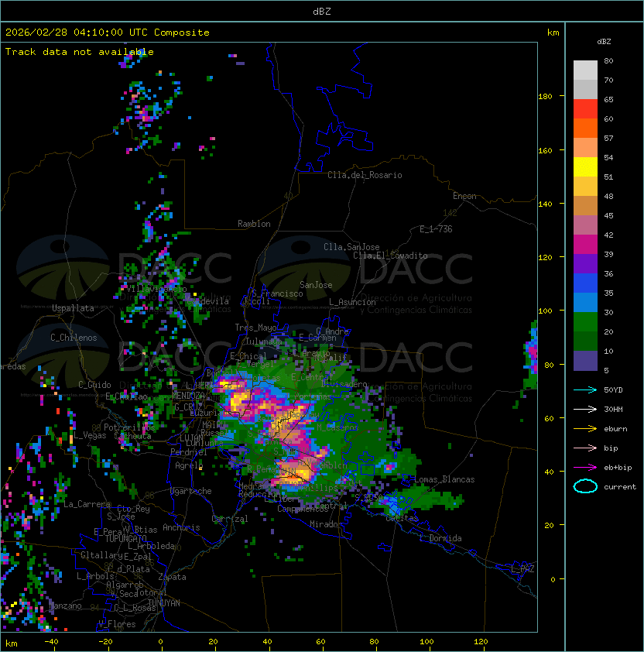The image size is (644, 652).
Task: Click the 'Zapata' place label
Action: 172,577
